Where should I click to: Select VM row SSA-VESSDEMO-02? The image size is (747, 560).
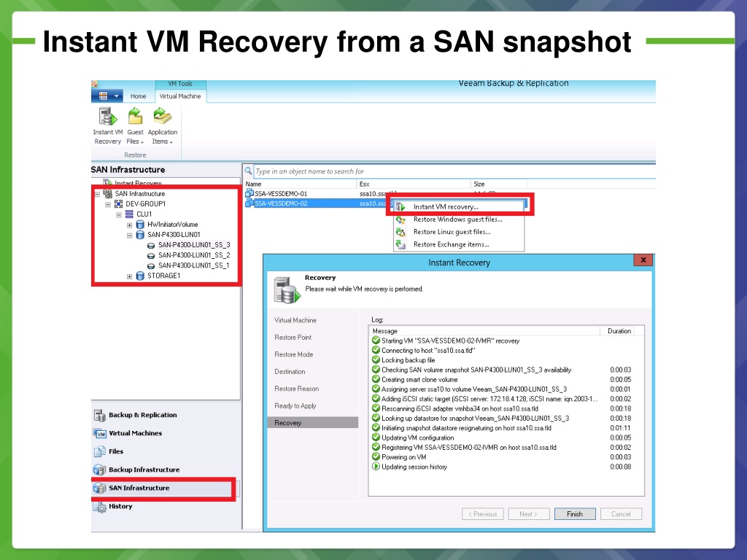(281, 203)
